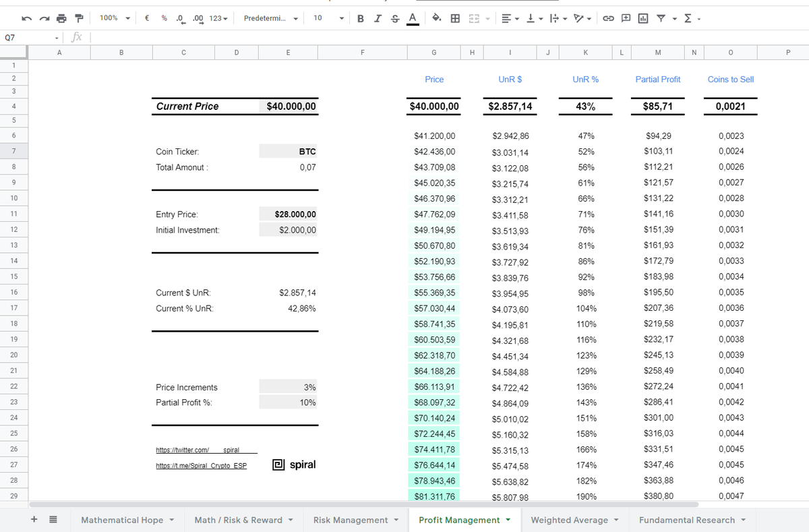Activate the paint format tool
The image size is (809, 532).
coord(79,18)
